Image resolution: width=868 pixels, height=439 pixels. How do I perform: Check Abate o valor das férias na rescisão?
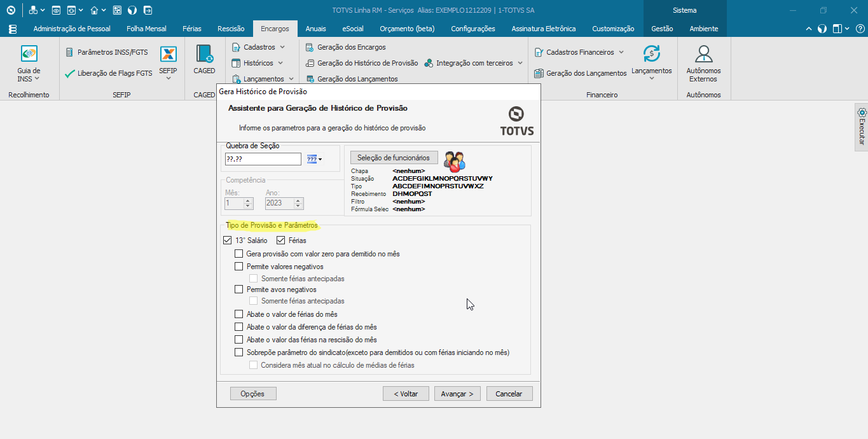(x=239, y=340)
